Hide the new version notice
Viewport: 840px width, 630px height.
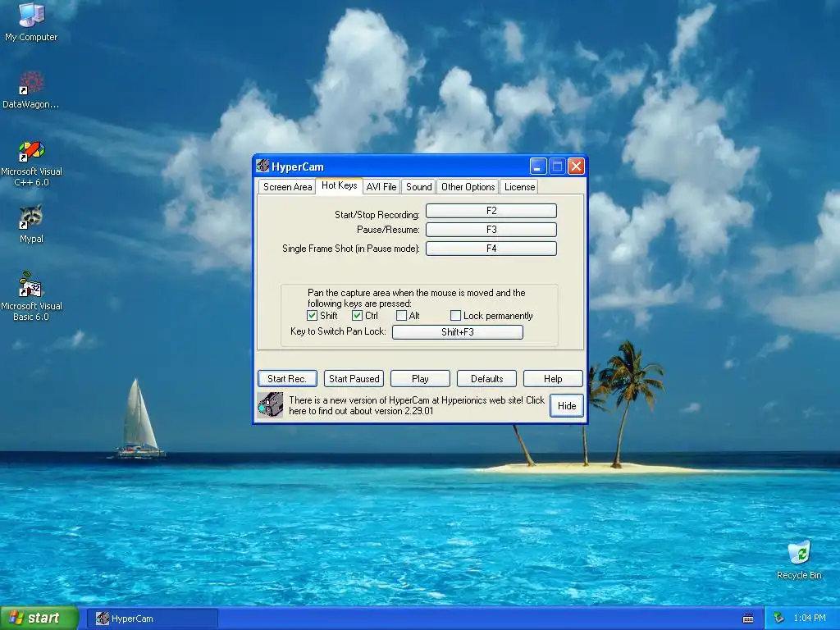(567, 405)
